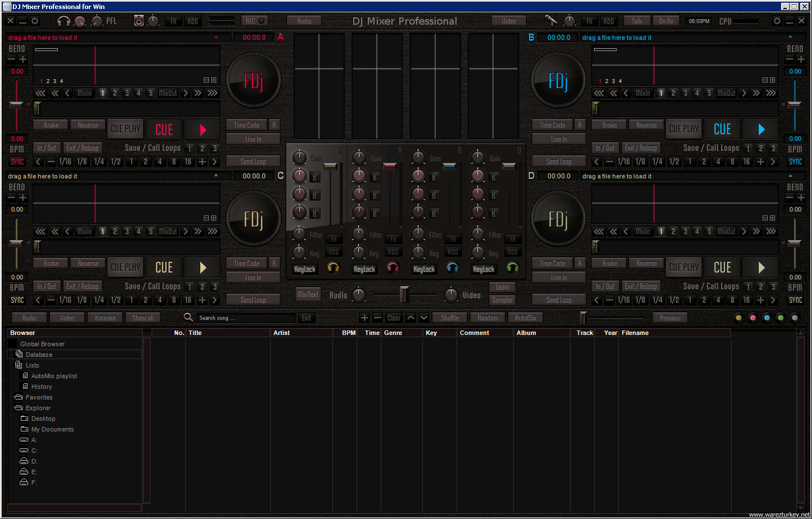Click deck A fast rewind triple arrow
Screen dimensions: 812x519
[x=40, y=93]
